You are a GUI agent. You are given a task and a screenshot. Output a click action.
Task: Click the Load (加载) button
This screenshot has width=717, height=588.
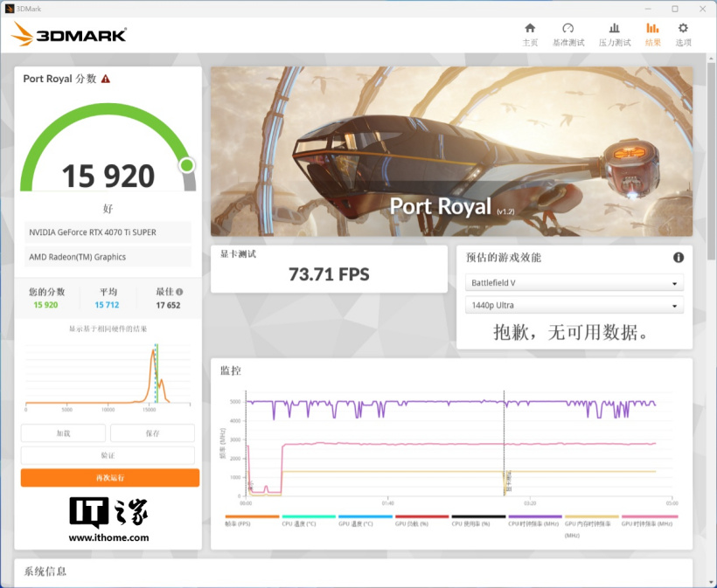[x=63, y=433]
